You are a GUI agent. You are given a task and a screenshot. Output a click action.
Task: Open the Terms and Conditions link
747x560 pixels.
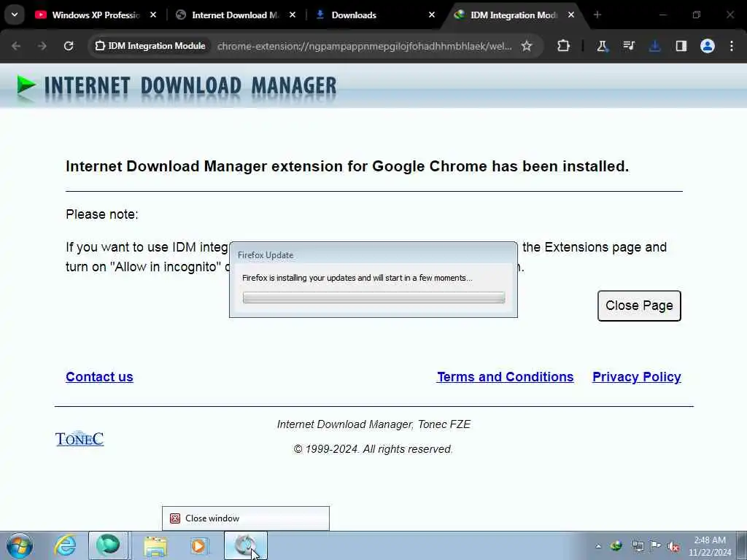(x=506, y=377)
